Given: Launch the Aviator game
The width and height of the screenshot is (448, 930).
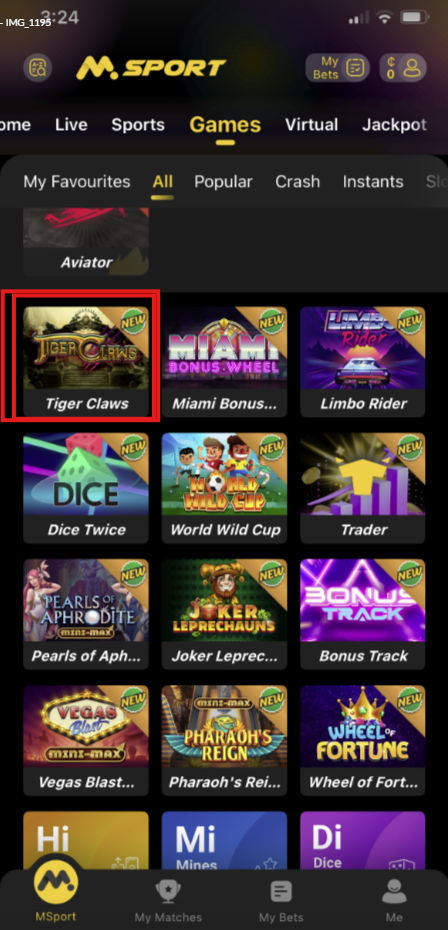Looking at the screenshot, I should pos(86,241).
